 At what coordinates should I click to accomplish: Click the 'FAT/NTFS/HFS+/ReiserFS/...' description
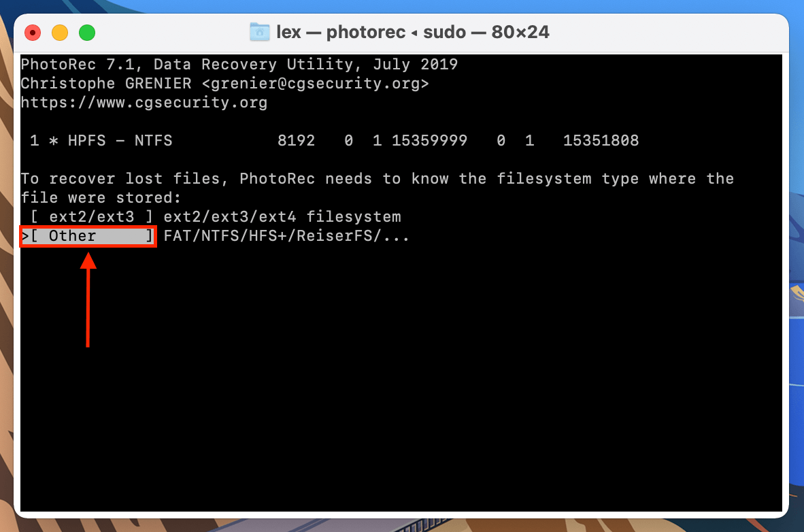pos(286,236)
